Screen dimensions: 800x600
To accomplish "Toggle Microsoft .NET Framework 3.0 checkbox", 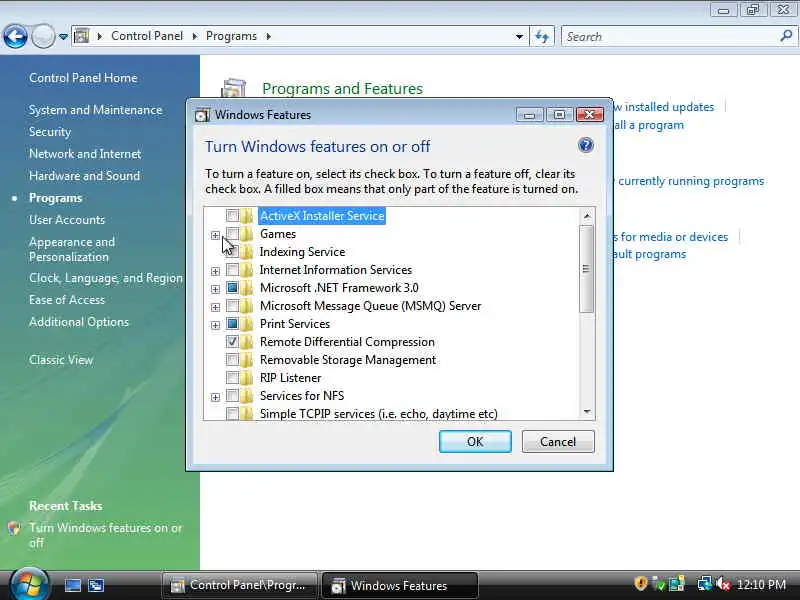I will tap(232, 288).
